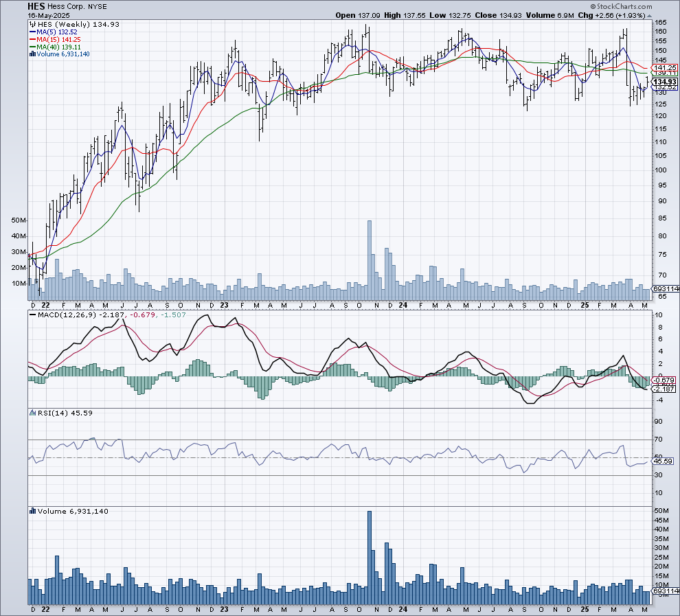
Task: Click the 30 level label on the RSI axis
Action: coord(658,475)
